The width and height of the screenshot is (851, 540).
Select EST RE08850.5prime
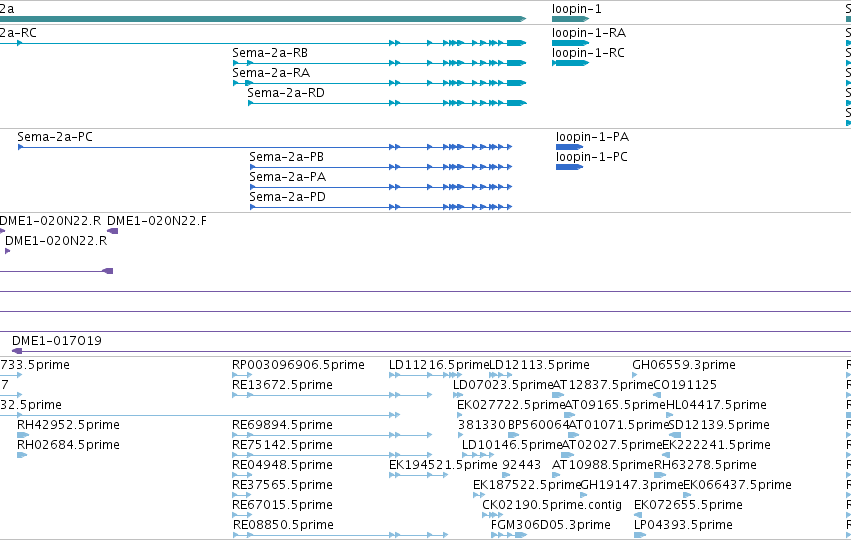[x=283, y=525]
